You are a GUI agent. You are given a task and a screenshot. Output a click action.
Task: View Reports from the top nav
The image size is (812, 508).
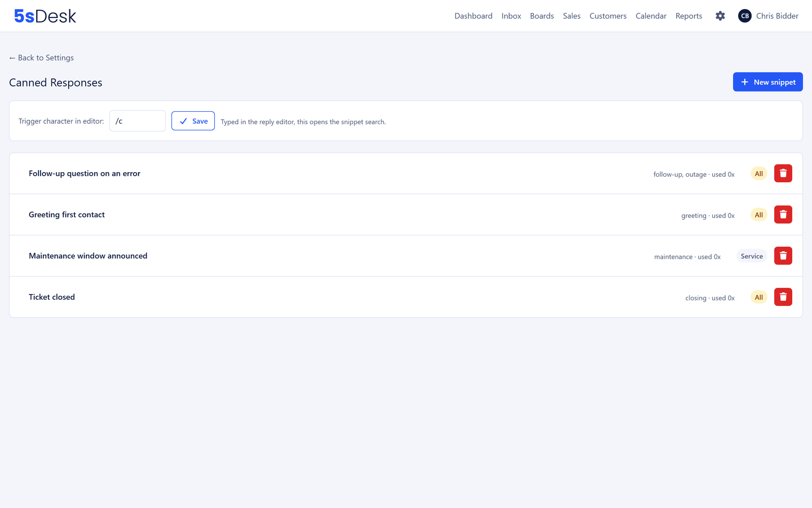point(689,16)
